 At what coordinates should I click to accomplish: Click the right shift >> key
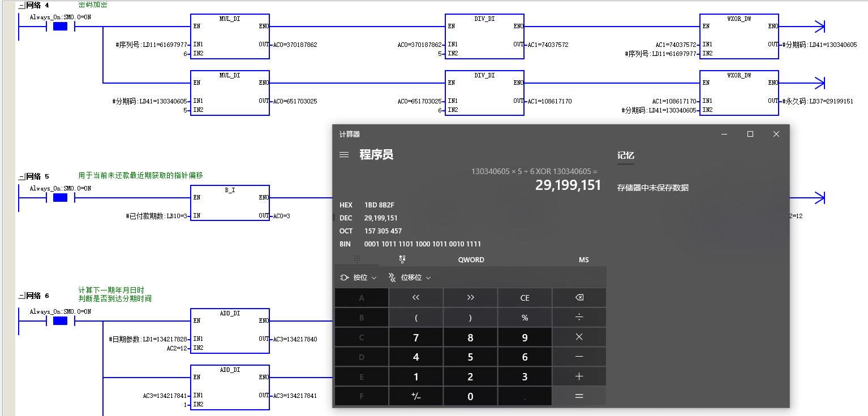tap(470, 298)
